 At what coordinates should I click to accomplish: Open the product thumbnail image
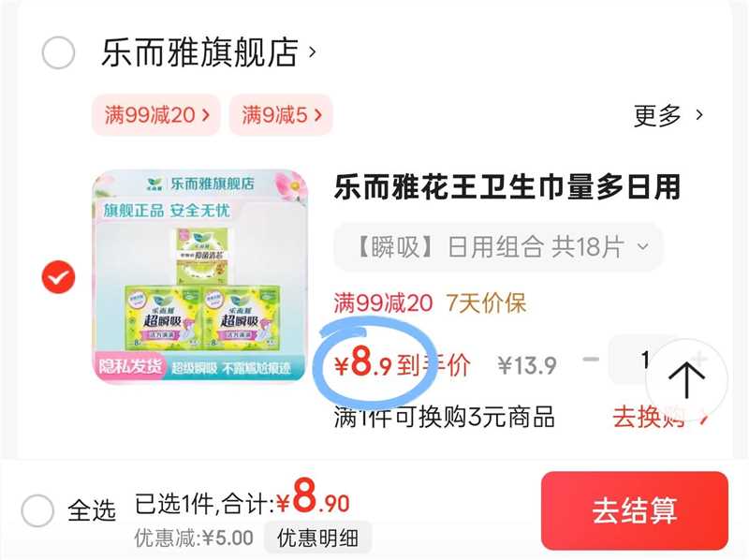pyautogui.click(x=200, y=276)
